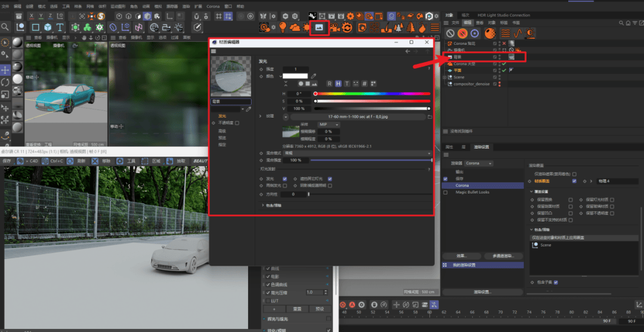The height and width of the screenshot is (332, 644).
Task: Pick the color eyedropper next to the swatch
Action: (314, 76)
